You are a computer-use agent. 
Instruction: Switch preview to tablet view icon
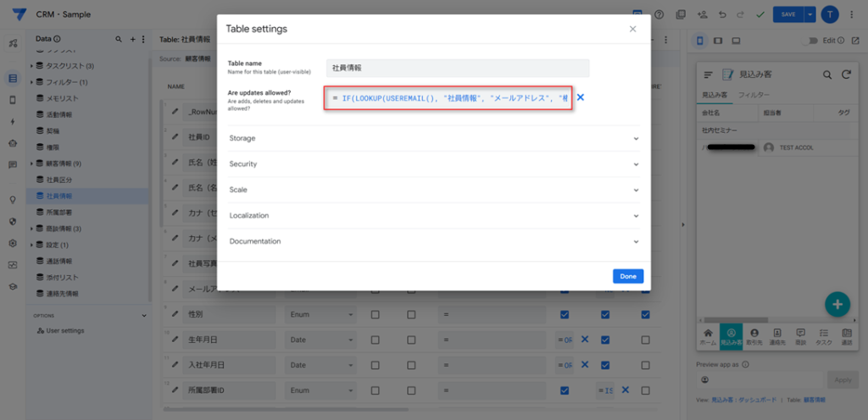pos(718,40)
